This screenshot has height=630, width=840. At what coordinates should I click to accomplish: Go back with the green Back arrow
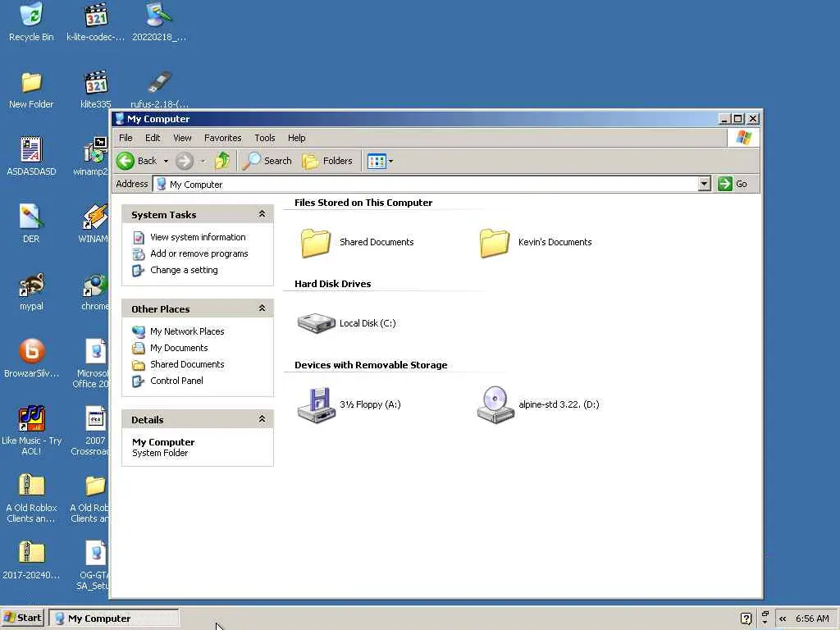[137, 161]
